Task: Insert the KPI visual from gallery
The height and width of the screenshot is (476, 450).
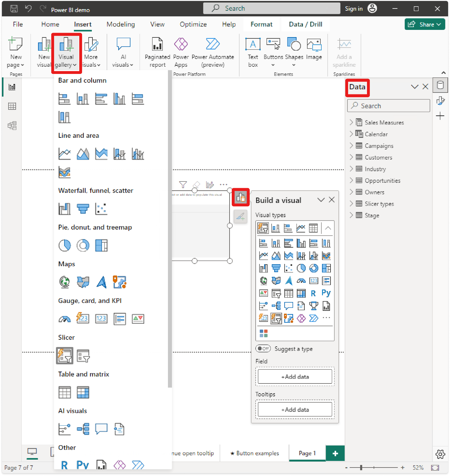Action: 138,319
